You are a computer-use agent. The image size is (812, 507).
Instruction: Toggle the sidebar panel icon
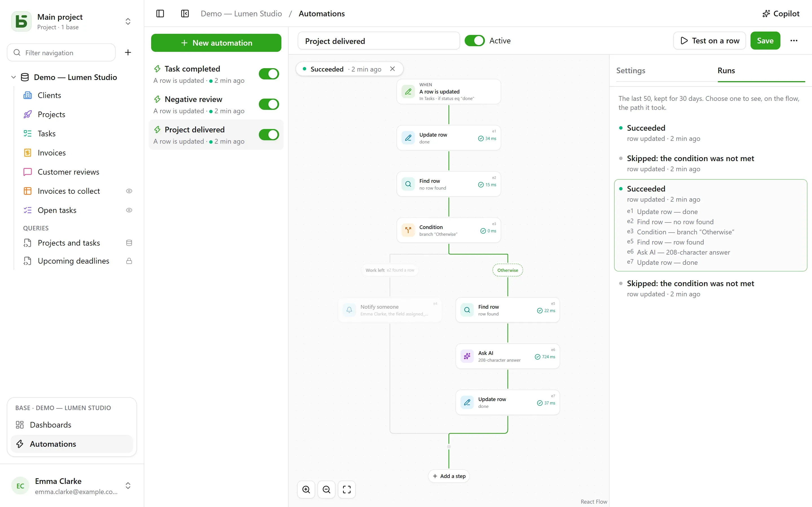(160, 14)
